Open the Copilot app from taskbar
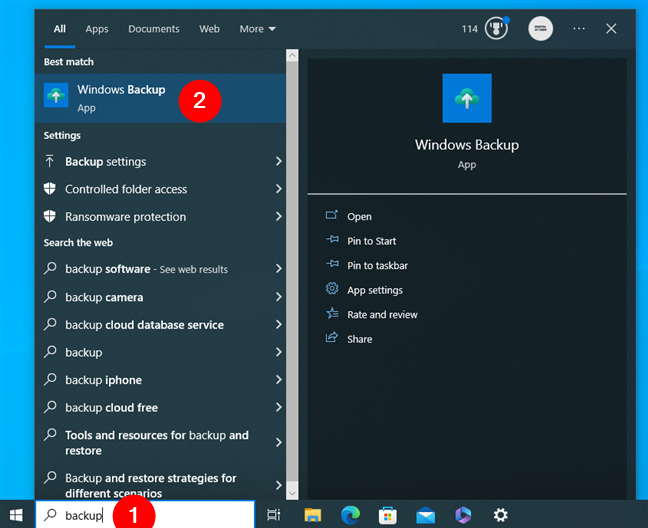 click(463, 515)
